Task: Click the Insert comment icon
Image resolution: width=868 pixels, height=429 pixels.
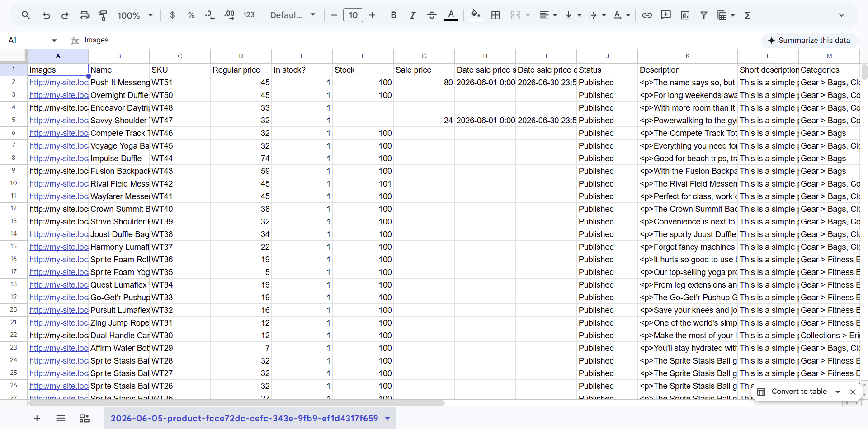Action: [x=666, y=15]
